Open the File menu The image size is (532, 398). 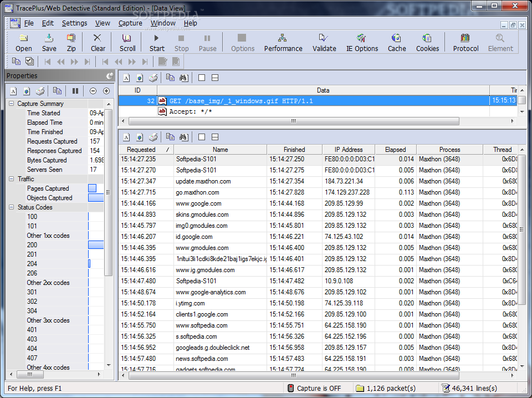point(29,23)
